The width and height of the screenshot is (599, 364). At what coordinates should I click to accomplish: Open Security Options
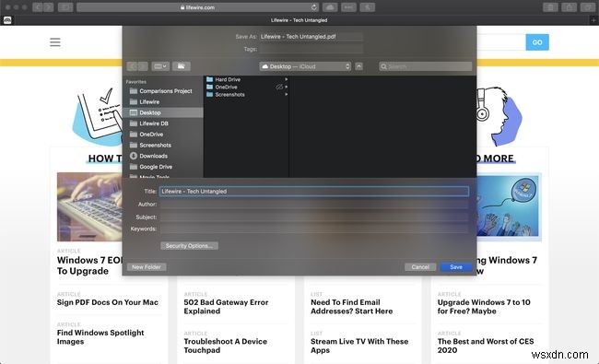[x=189, y=246]
